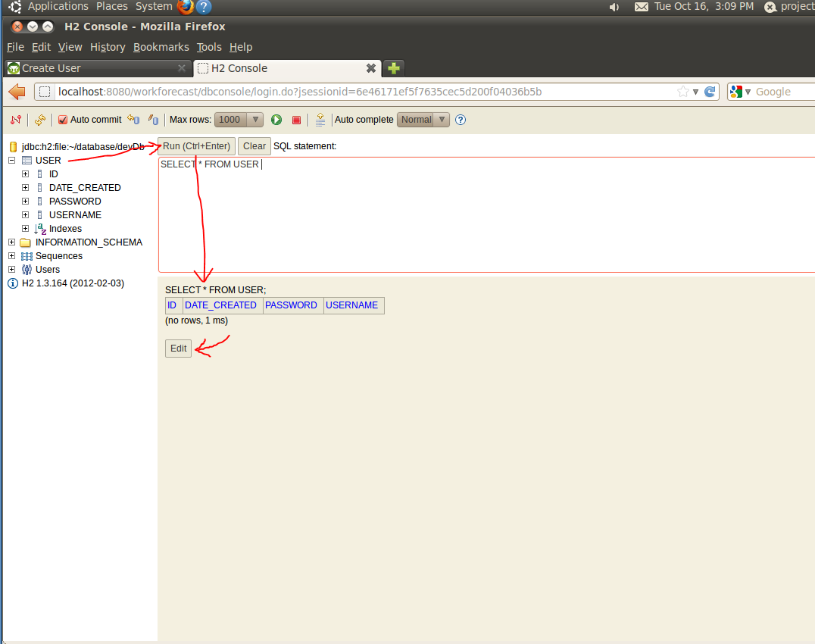Click the Run (Ctrl+Enter) button
Image resolution: width=815 pixels, height=644 pixels.
click(196, 146)
